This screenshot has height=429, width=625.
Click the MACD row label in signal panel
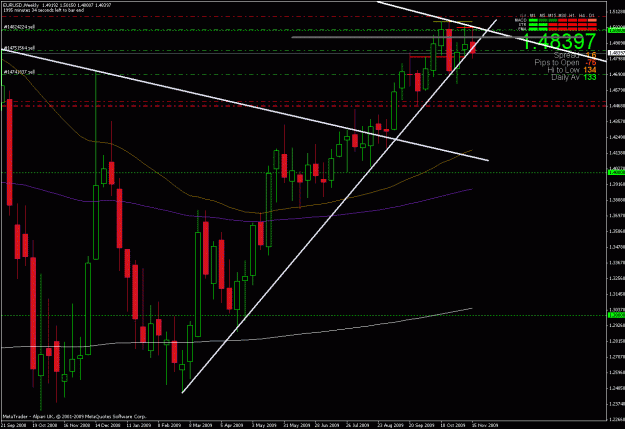tap(521, 20)
